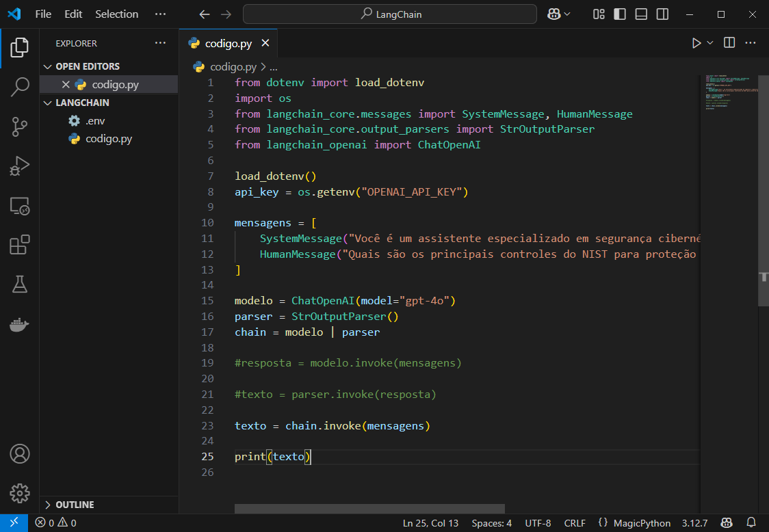
Task: Select the codigo.py editor tab
Action: [x=229, y=43]
